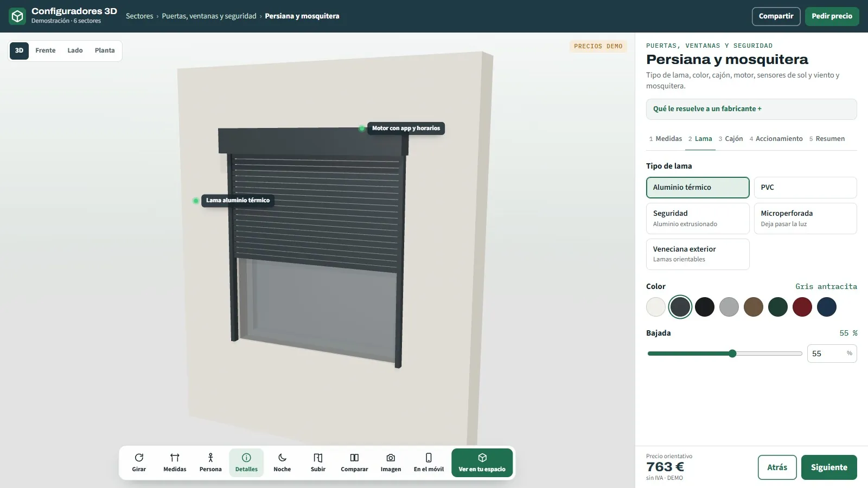Expand Qué le resuelve a un fabricante
Screen dimensions: 868x488
point(751,109)
